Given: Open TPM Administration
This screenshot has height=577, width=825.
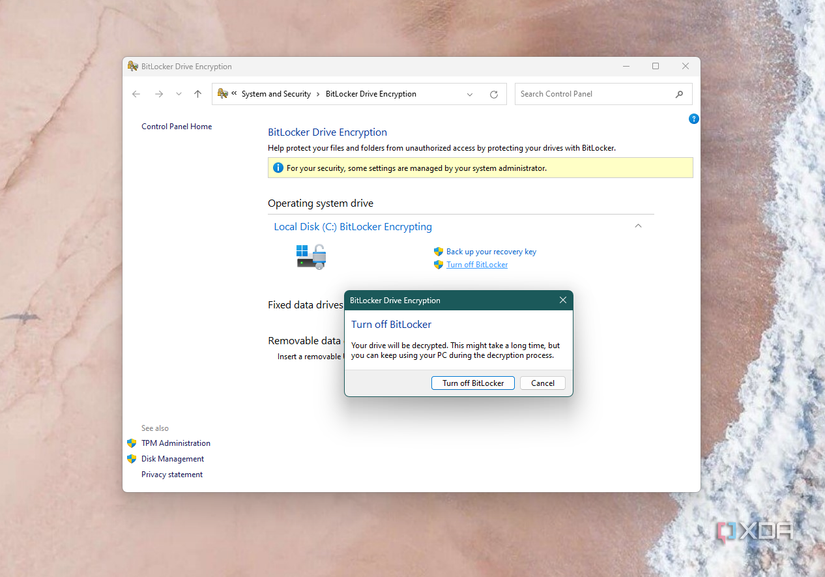Looking at the screenshot, I should (x=176, y=443).
